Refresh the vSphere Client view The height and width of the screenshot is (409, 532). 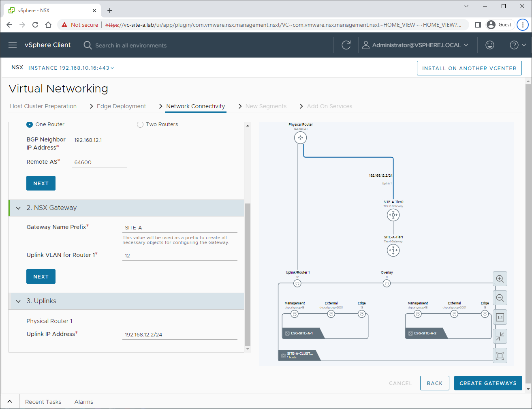pos(346,45)
